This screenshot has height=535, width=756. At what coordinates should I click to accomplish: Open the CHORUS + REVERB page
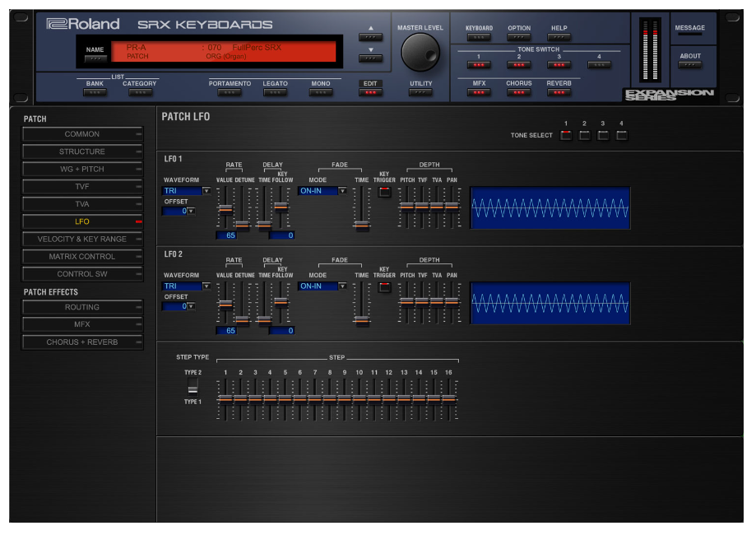(82, 342)
